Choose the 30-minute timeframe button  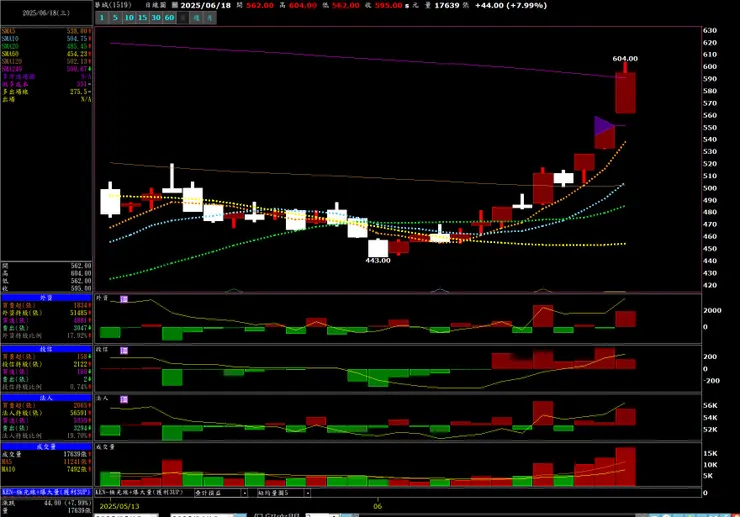[x=156, y=18]
